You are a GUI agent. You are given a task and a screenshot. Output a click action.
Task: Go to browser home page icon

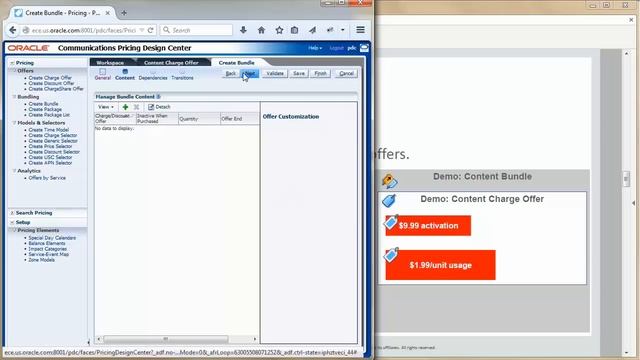[x=261, y=30]
